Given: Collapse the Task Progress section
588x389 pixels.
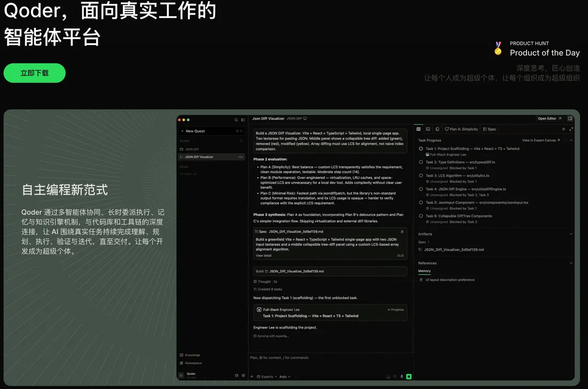Looking at the screenshot, I should [571, 140].
